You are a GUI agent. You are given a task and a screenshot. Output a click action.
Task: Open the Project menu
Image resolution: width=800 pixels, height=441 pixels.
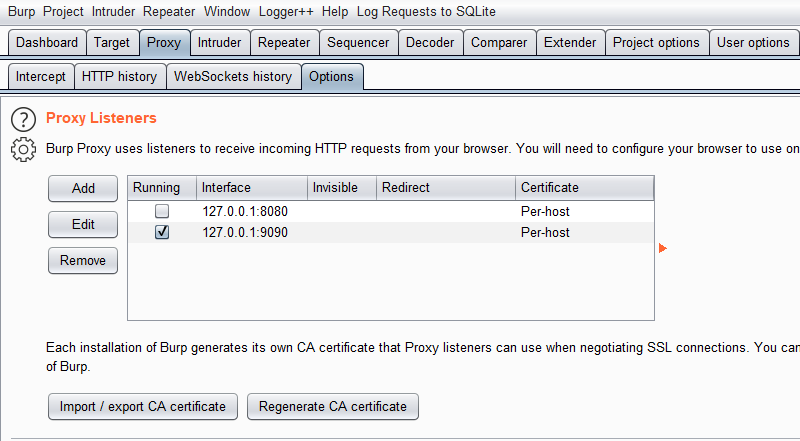pos(63,11)
